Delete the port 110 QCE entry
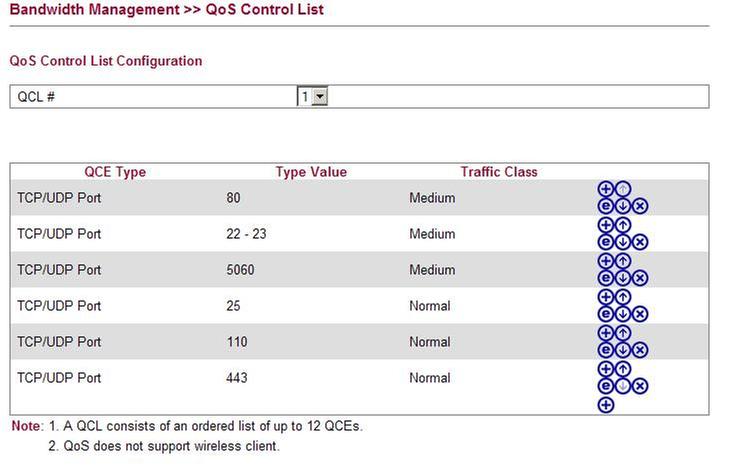 pyautogui.click(x=640, y=350)
